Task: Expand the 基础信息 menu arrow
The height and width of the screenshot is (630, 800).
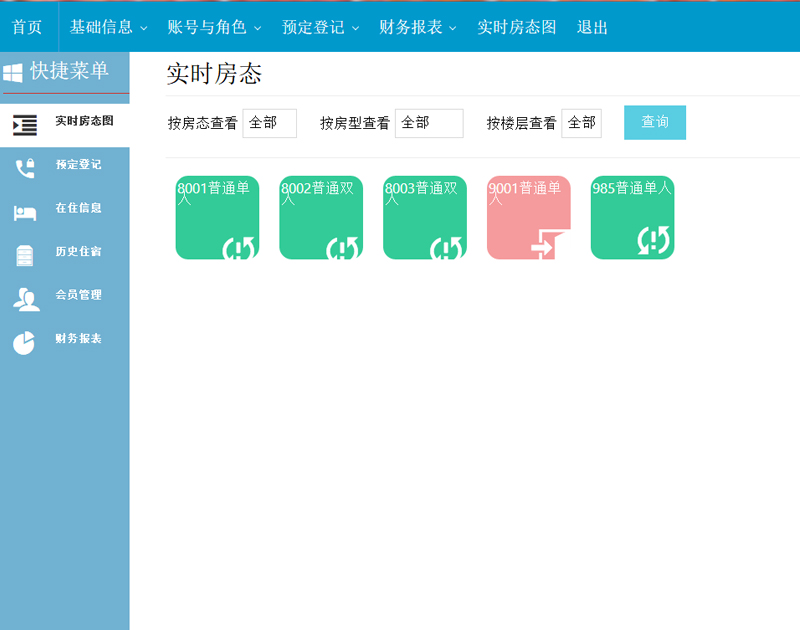Action: pyautogui.click(x=144, y=29)
